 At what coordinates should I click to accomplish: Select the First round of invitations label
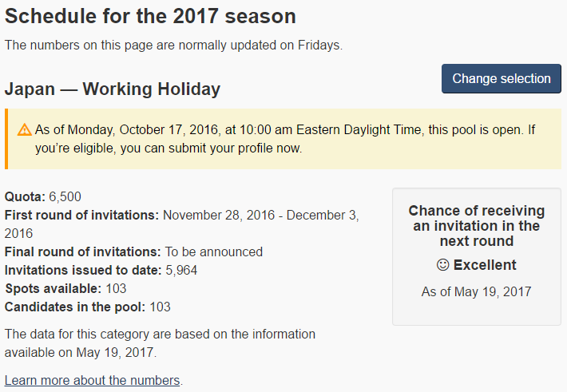pyautogui.click(x=81, y=216)
